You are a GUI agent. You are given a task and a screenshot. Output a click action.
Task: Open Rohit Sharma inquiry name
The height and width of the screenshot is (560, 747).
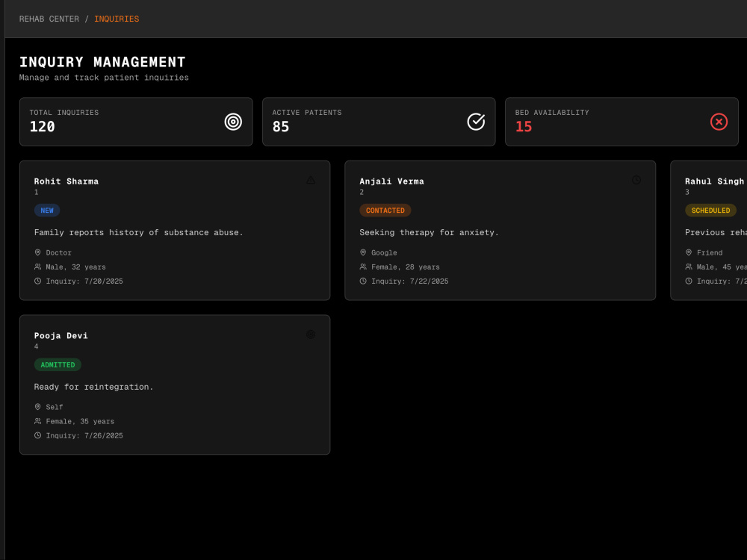coord(66,181)
